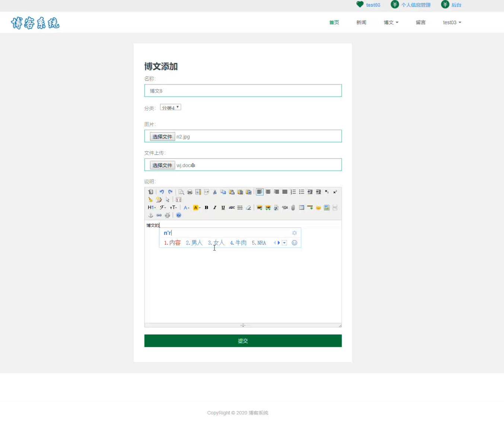Viewport: 504px width, 424px height.
Task: Click the paste as plain text icon
Action: pyautogui.click(x=240, y=192)
